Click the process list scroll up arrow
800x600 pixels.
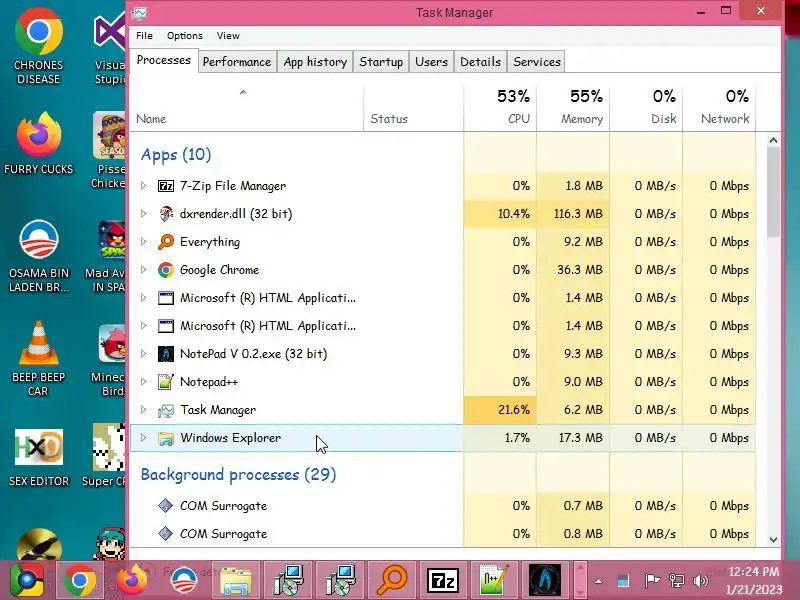point(773,140)
